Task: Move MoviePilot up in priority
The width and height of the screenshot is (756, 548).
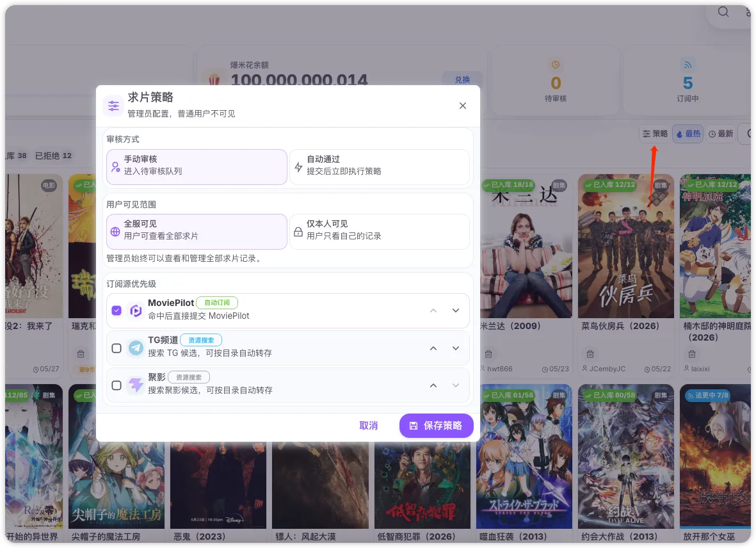Action: click(x=433, y=310)
